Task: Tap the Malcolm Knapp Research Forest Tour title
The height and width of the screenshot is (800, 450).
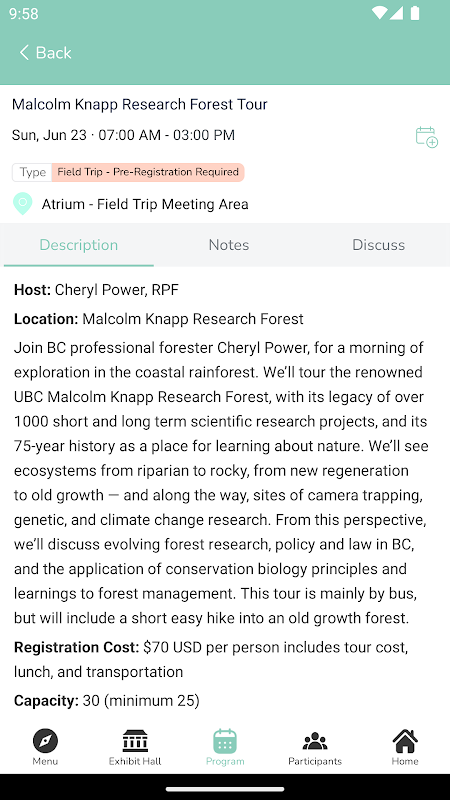Action: pyautogui.click(x=140, y=105)
